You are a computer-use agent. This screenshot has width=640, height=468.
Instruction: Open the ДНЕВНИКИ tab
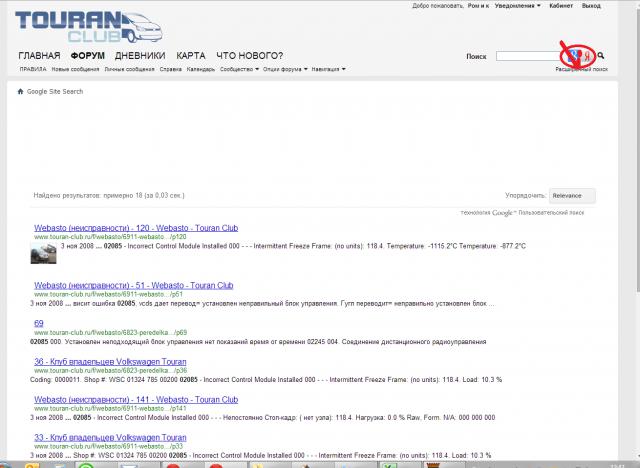pos(140,55)
